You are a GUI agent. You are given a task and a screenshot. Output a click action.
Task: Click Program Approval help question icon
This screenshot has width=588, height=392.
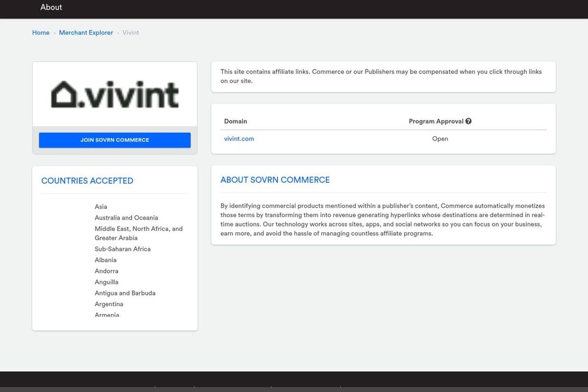(x=469, y=121)
